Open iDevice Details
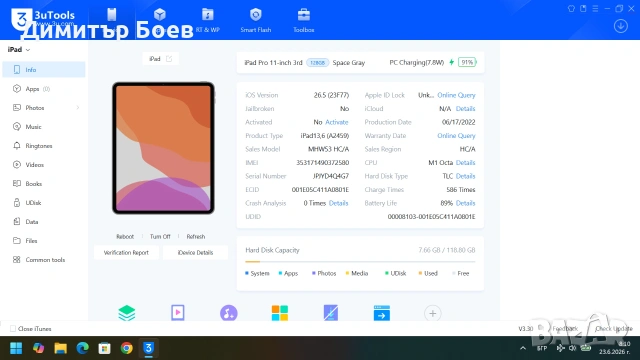Viewport: 640px width, 360px height. click(x=195, y=252)
